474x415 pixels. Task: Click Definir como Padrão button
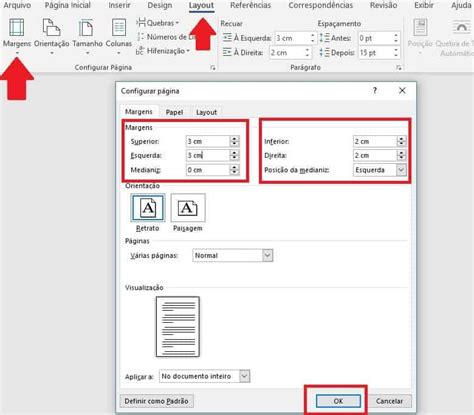coord(157,401)
